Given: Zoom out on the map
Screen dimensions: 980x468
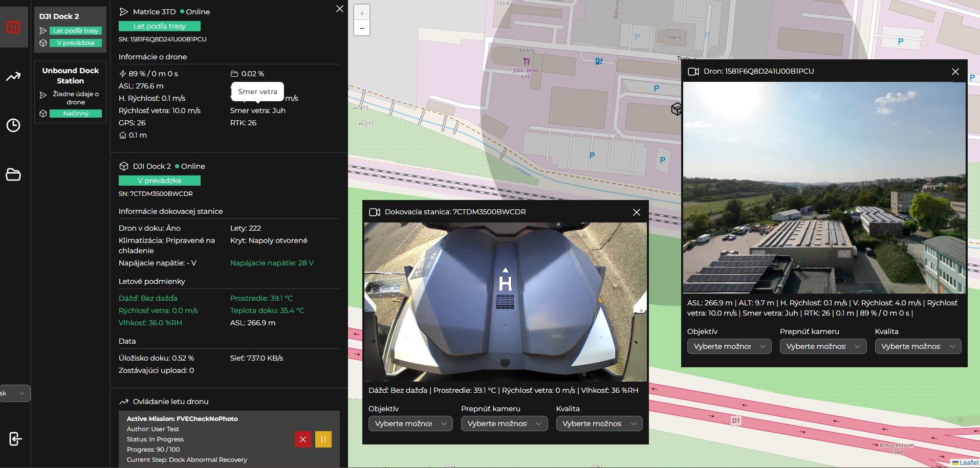Looking at the screenshot, I should tap(362, 28).
